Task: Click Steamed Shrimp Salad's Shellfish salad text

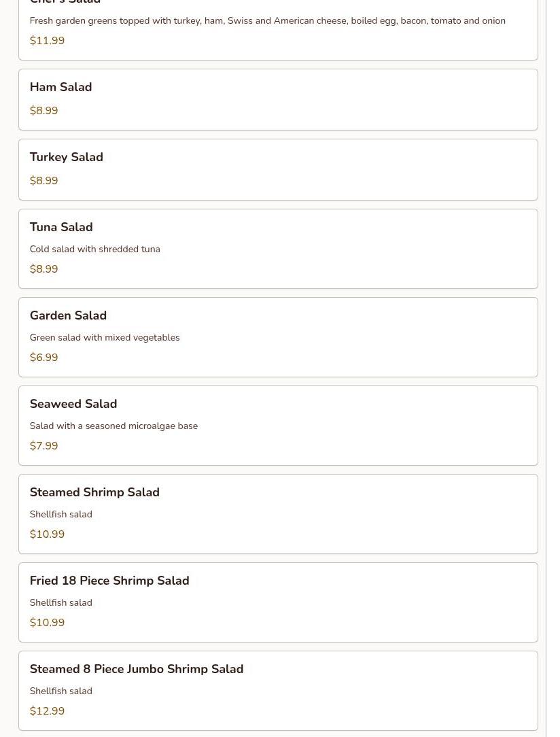Action: pyautogui.click(x=60, y=515)
